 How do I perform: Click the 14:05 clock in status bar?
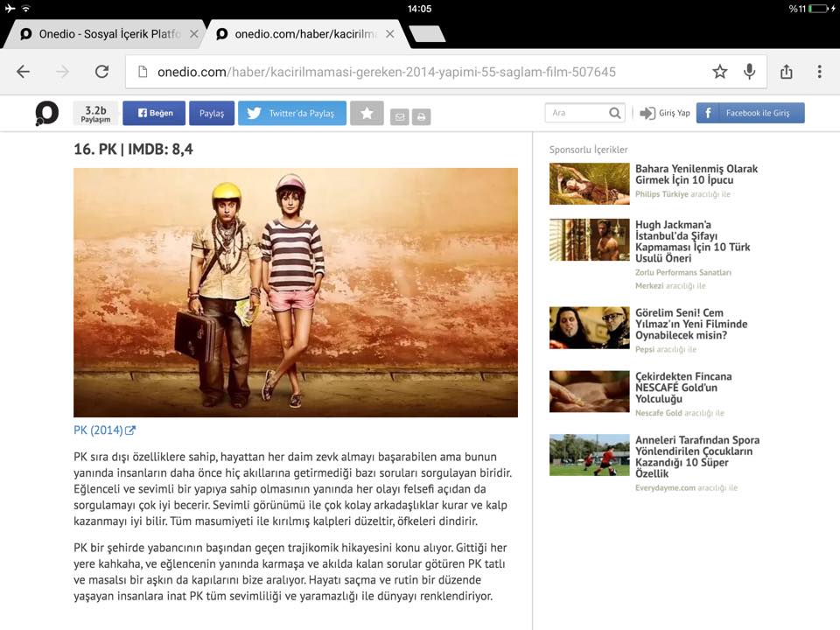(x=419, y=9)
